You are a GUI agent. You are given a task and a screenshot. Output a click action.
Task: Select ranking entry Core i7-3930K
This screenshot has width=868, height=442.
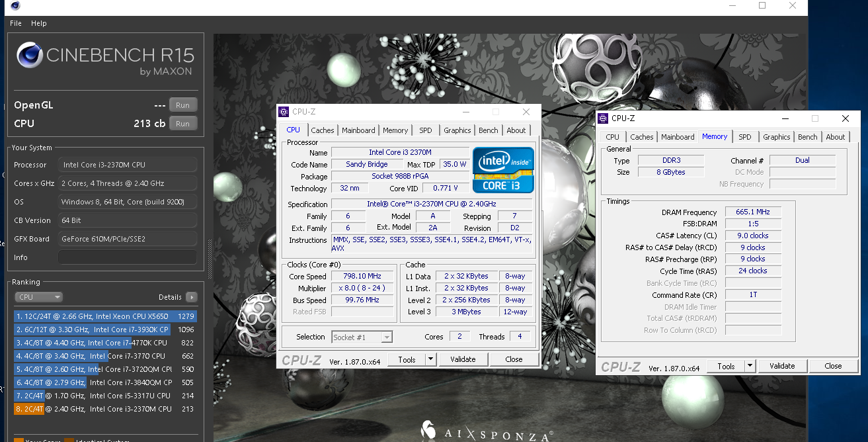point(105,330)
